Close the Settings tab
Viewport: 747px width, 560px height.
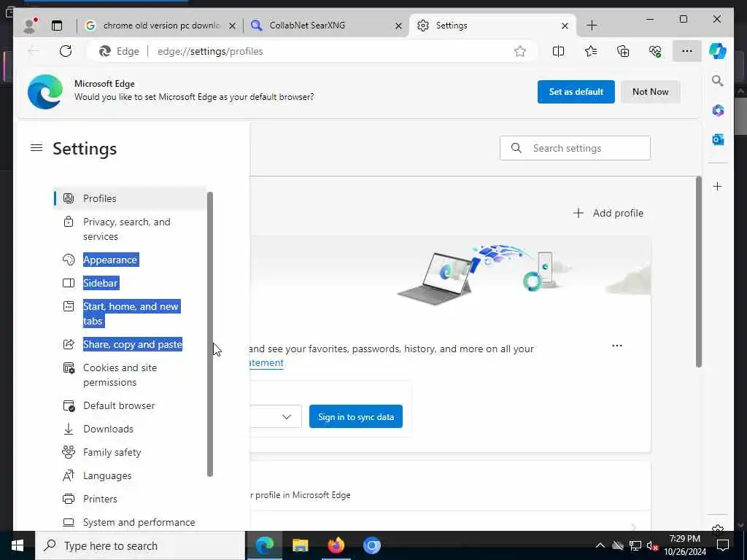[x=565, y=26]
